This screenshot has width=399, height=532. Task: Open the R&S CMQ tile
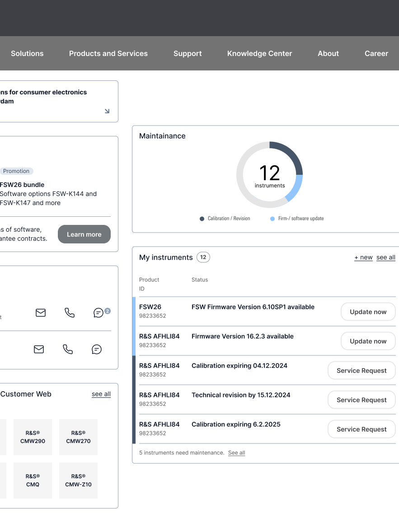(x=33, y=481)
